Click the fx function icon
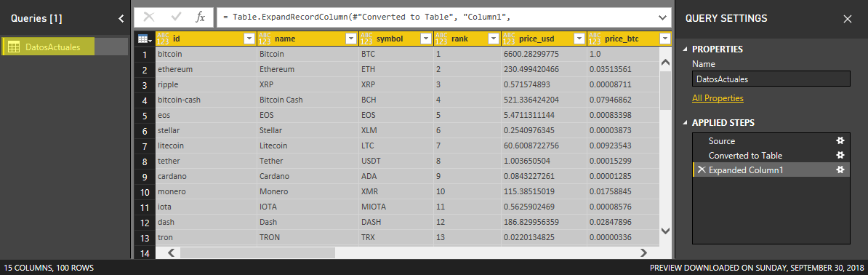The width and height of the screenshot is (868, 275). tap(201, 17)
